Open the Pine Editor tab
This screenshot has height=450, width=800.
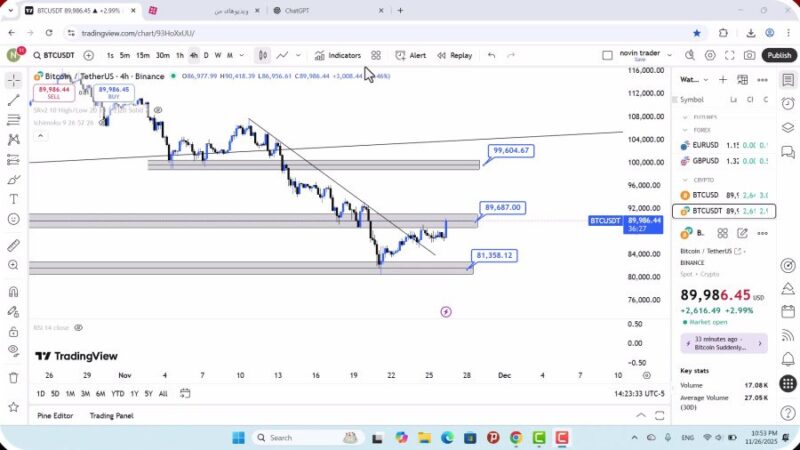pyautogui.click(x=55, y=416)
